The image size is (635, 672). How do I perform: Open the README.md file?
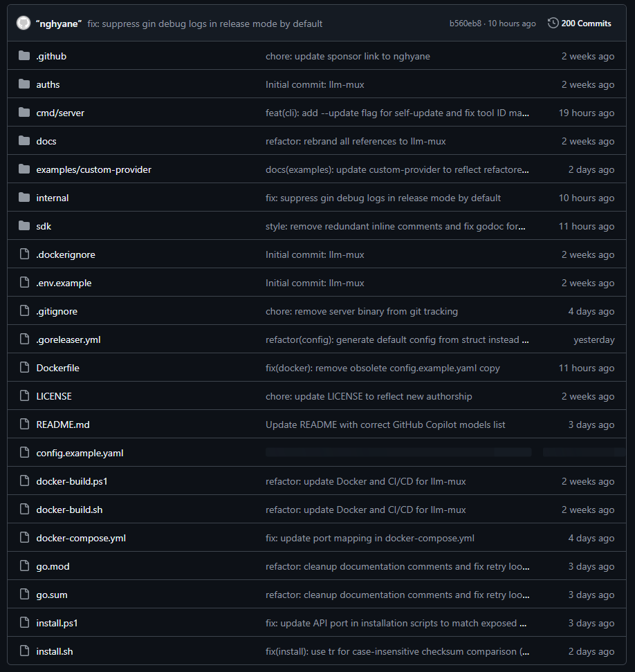pos(63,424)
